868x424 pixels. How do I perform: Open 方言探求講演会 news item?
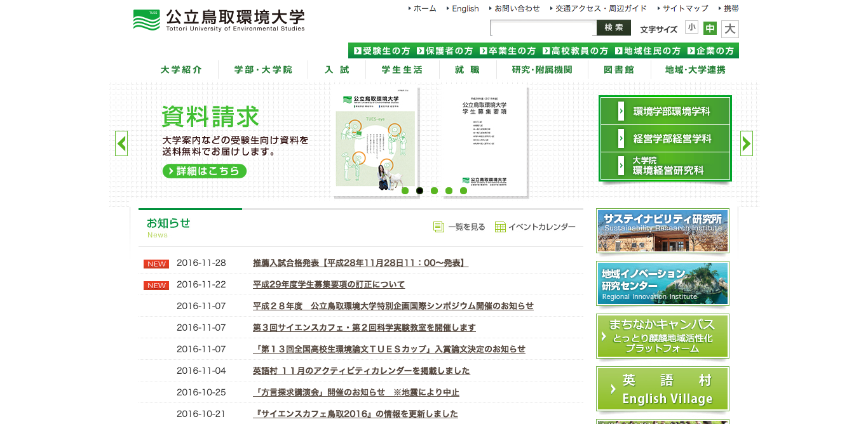[356, 392]
